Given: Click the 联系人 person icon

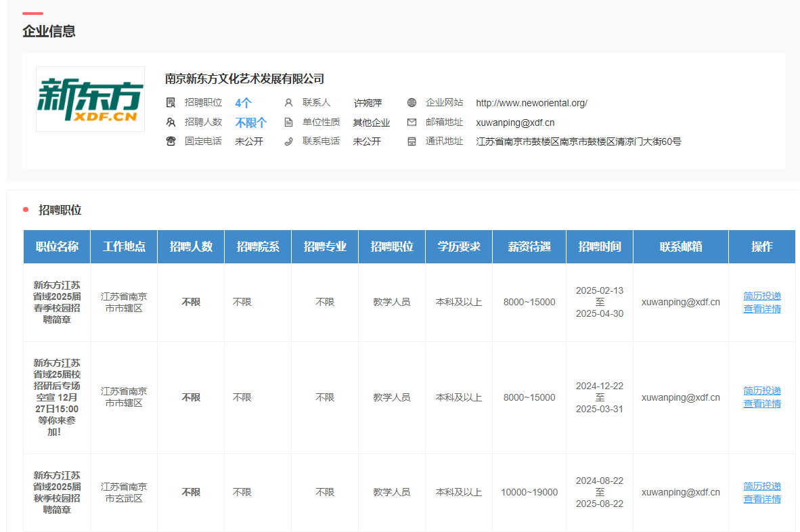Looking at the screenshot, I should (288, 103).
